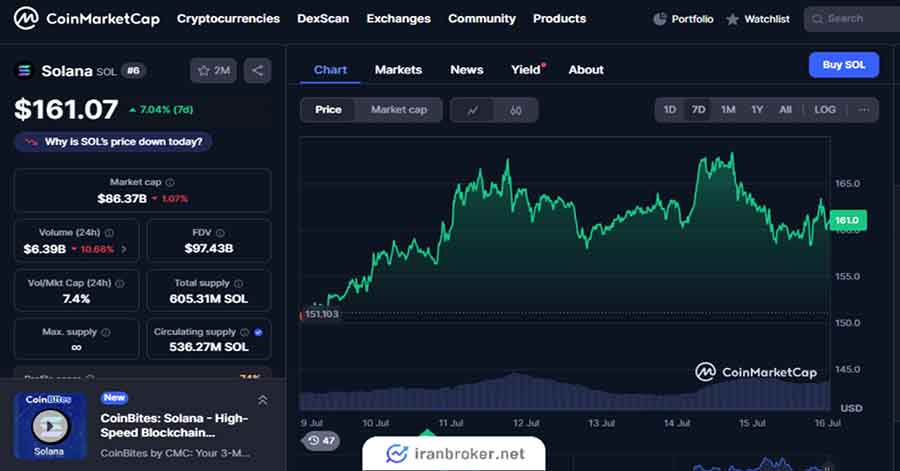The height and width of the screenshot is (471, 900).
Task: Switch chart to Market cap view
Action: (x=399, y=110)
